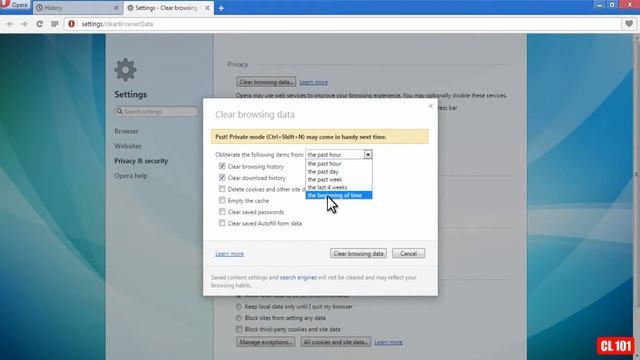The image size is (640, 360).
Task: Click the heart bookmark icon
Action: click(x=629, y=24)
